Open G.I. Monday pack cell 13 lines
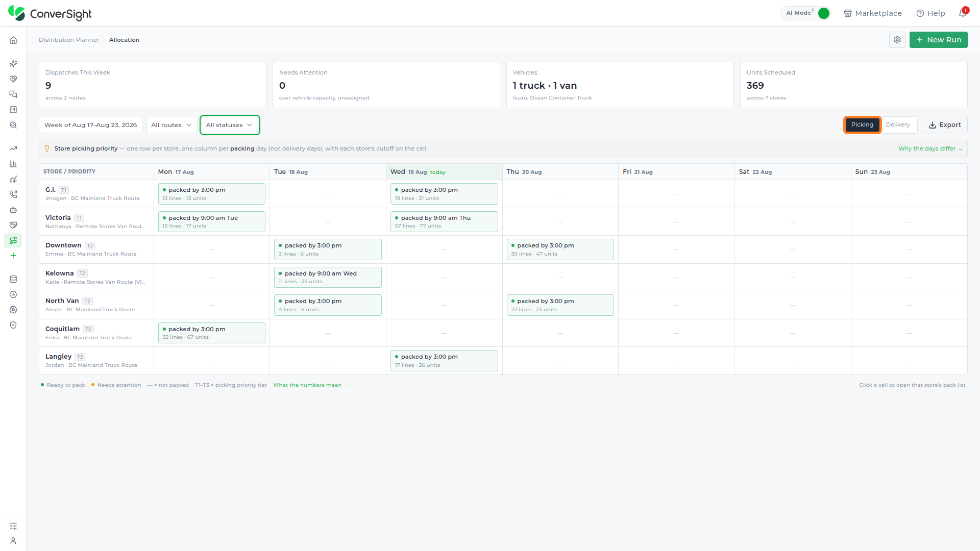 (x=211, y=194)
